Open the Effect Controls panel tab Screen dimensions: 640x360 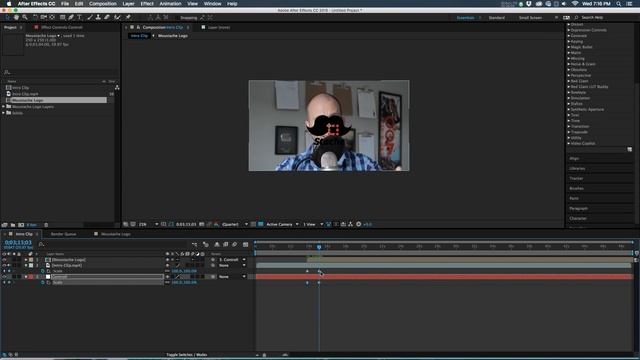(x=61, y=27)
